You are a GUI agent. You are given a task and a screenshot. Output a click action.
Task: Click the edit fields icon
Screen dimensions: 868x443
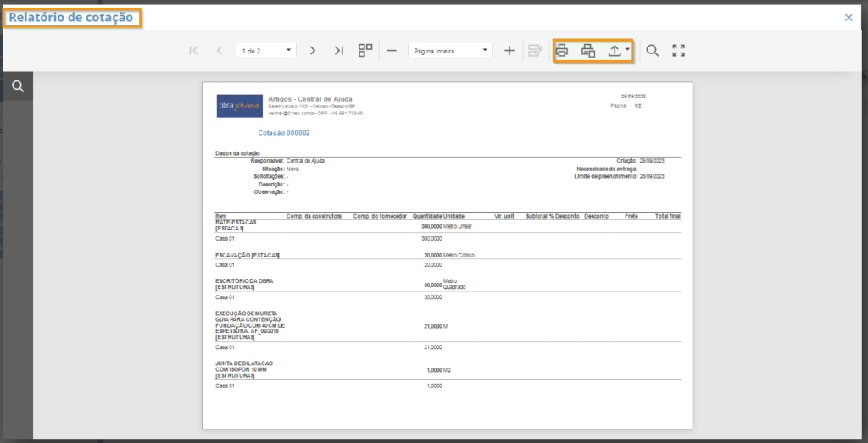(536, 50)
